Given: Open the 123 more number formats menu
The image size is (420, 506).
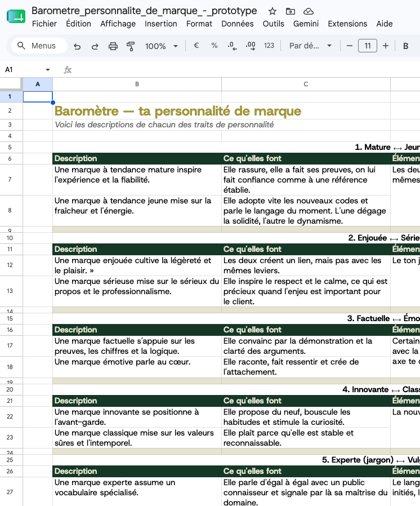Looking at the screenshot, I should pos(269,46).
